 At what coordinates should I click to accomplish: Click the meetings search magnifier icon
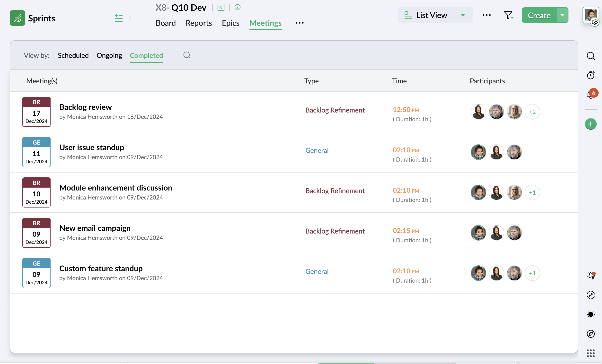tap(187, 55)
